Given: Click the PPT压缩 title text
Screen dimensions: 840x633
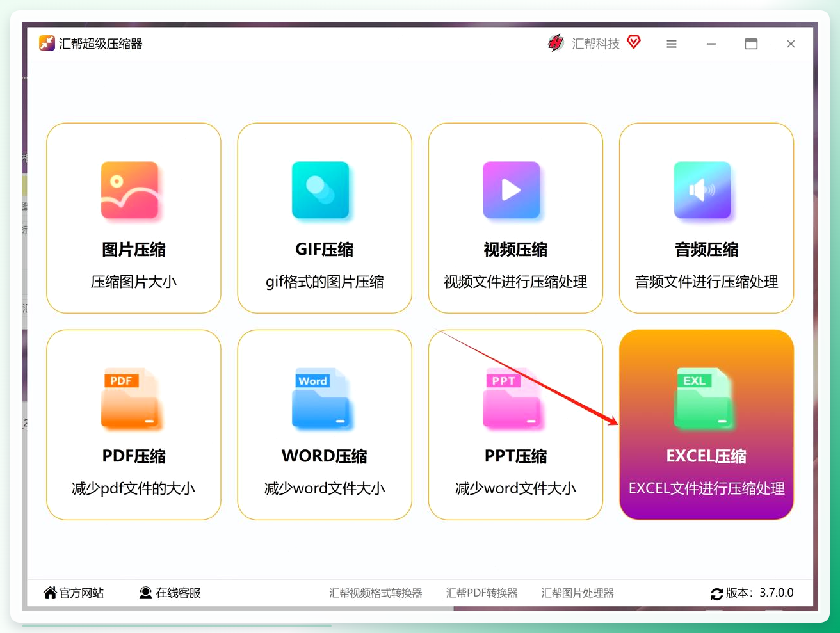Looking at the screenshot, I should point(515,456).
